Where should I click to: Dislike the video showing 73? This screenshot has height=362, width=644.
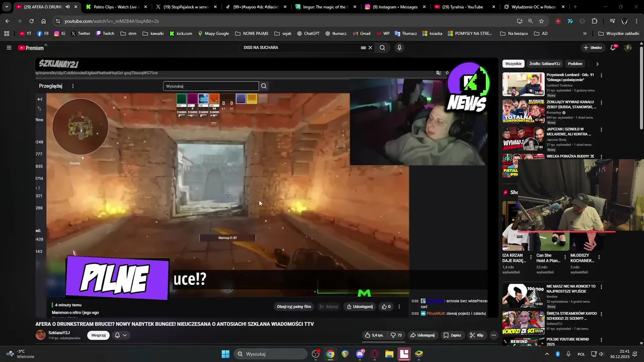[396, 335]
